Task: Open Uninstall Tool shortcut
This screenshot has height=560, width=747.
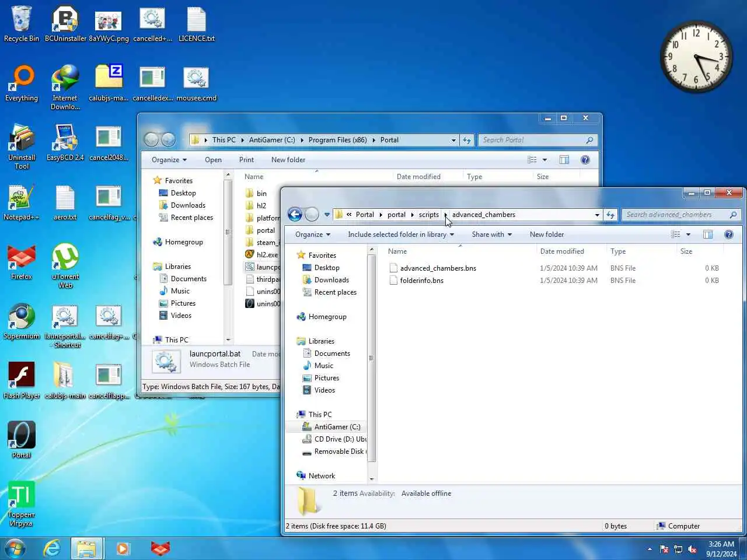Action: tap(22, 147)
